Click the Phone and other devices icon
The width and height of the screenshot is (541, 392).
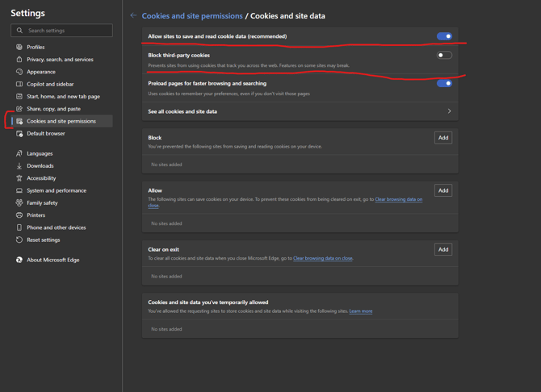[x=19, y=227]
